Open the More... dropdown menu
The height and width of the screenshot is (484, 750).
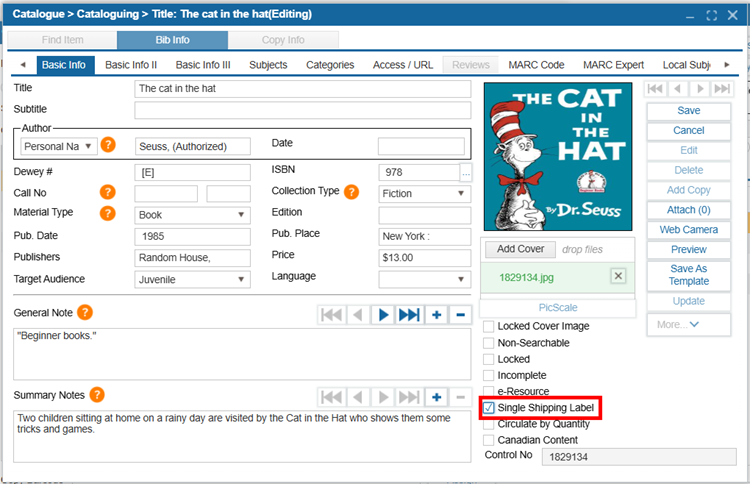tap(688, 324)
